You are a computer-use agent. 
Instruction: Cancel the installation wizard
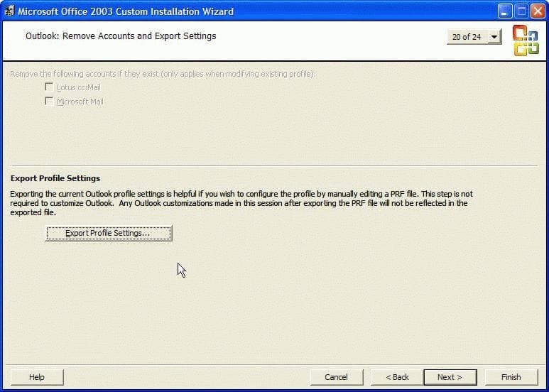336,377
